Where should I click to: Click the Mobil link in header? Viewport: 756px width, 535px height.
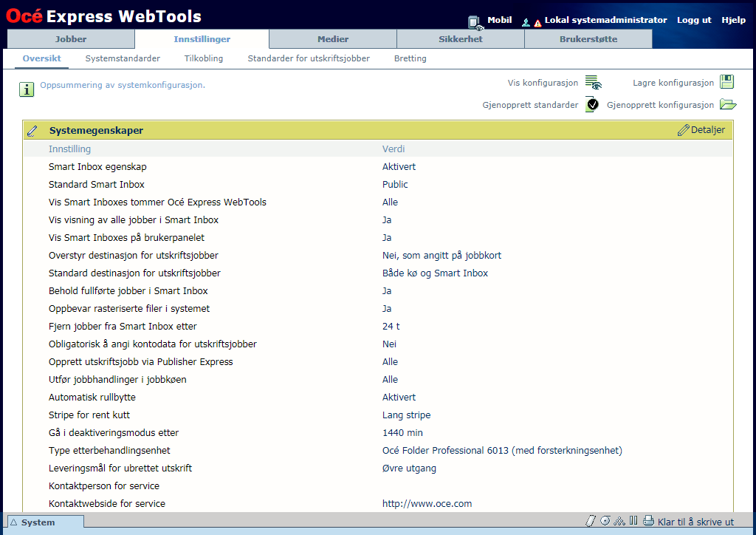(500, 20)
